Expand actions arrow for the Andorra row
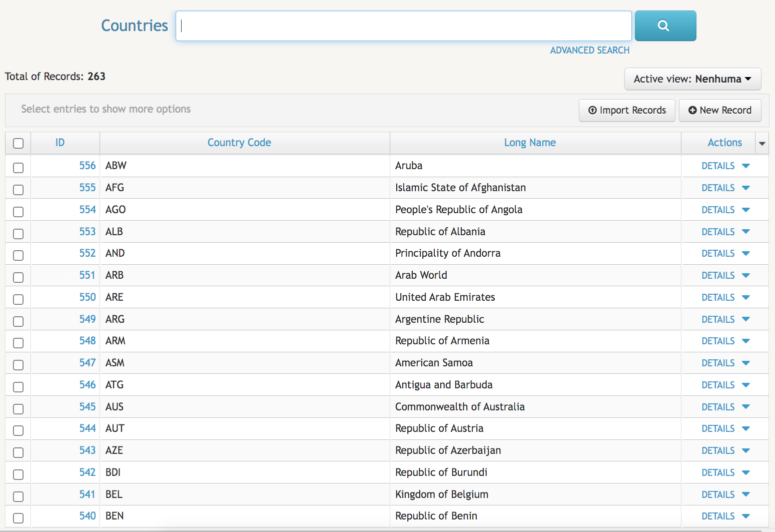 (x=745, y=253)
